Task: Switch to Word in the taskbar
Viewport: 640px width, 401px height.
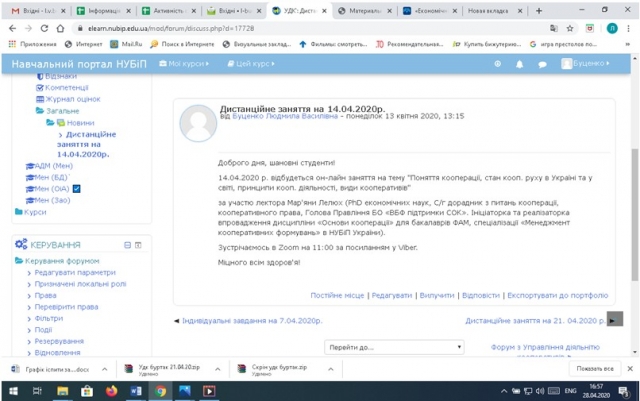Action: click(136, 391)
